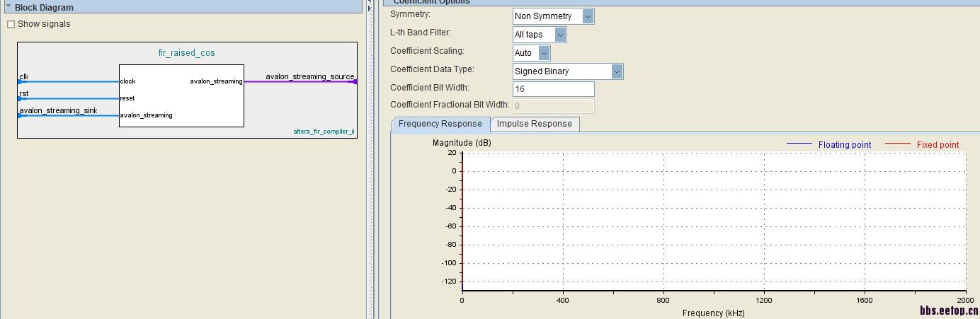Viewport: 980px width, 319px height.
Task: Click the altera_fir_compiler_ii label
Action: click(324, 132)
